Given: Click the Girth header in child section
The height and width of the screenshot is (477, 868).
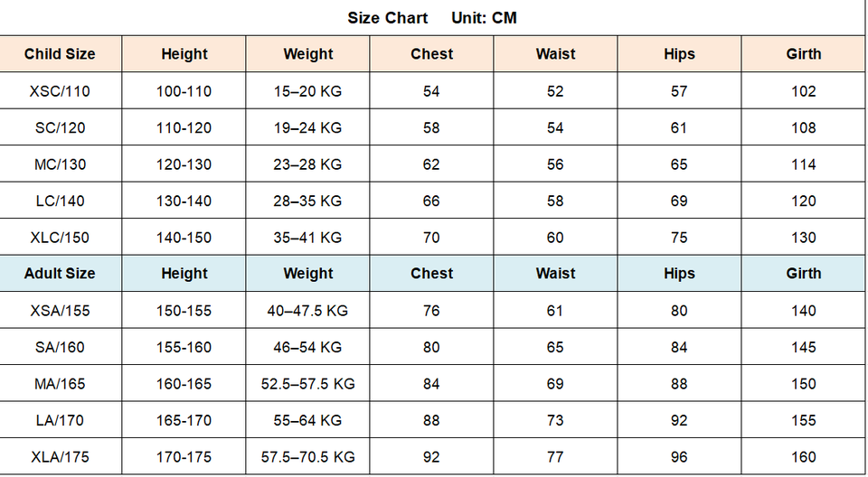Looking at the screenshot, I should point(803,54).
